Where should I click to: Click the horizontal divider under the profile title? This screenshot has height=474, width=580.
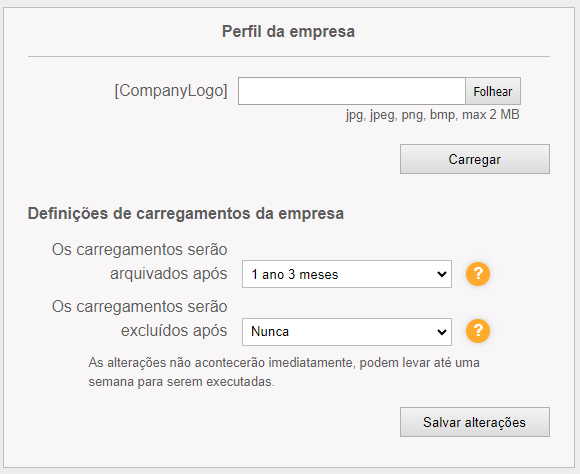[x=289, y=57]
